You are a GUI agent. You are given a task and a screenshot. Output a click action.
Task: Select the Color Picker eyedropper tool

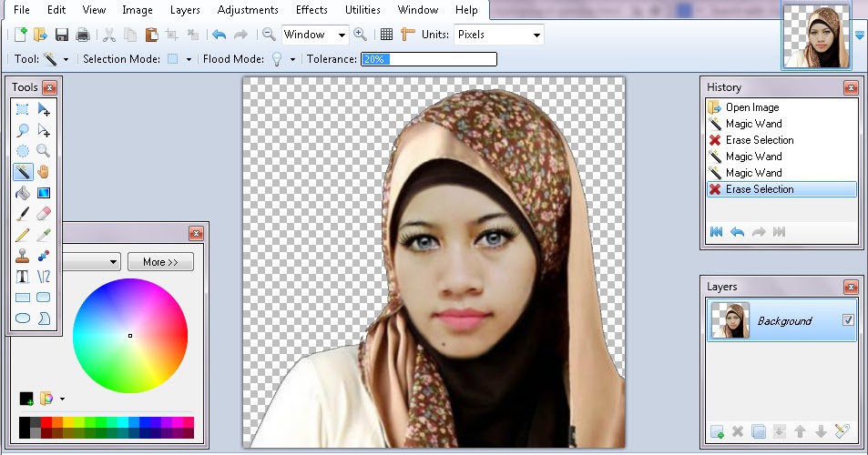click(43, 235)
